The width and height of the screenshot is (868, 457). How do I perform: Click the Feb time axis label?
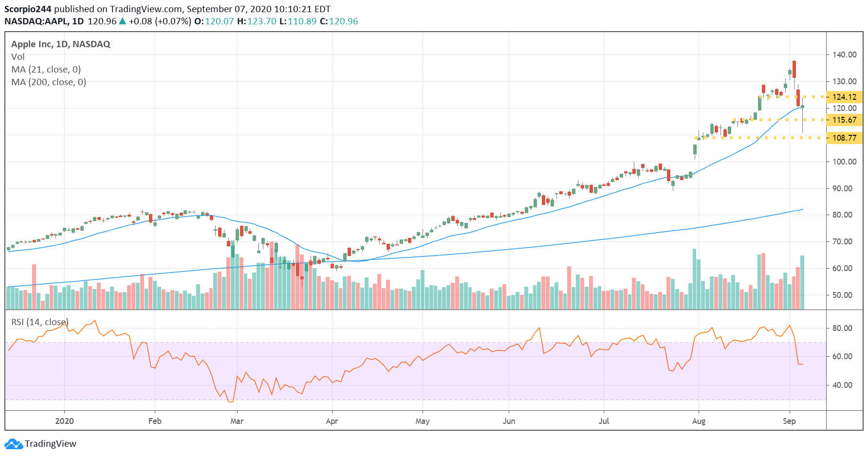point(155,421)
